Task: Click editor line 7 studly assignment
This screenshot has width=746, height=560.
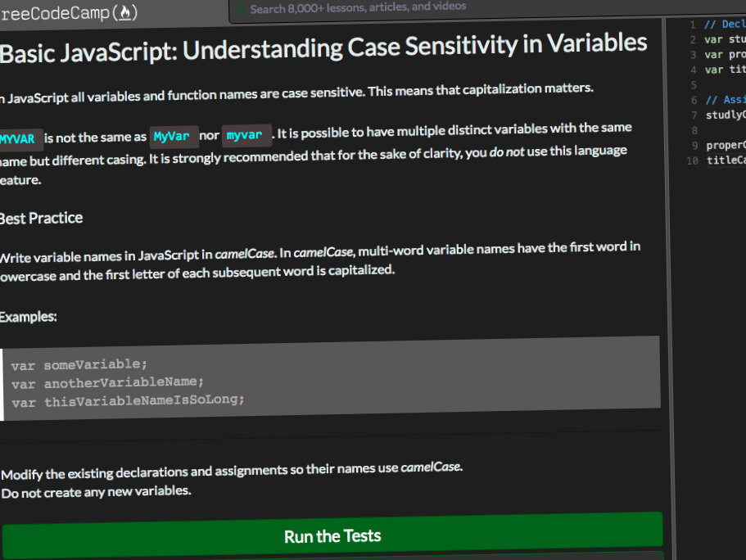Action: tap(726, 115)
